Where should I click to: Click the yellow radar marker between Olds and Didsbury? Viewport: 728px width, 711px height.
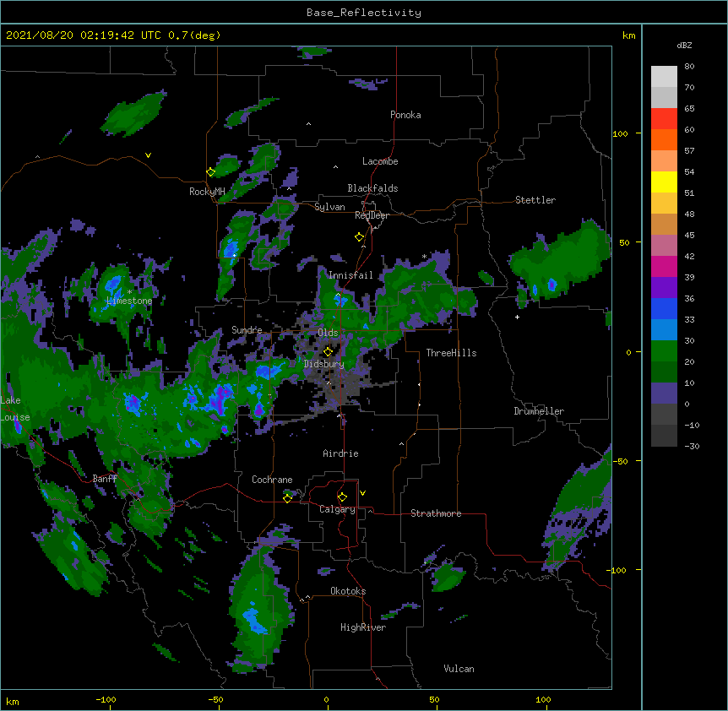[x=328, y=352]
